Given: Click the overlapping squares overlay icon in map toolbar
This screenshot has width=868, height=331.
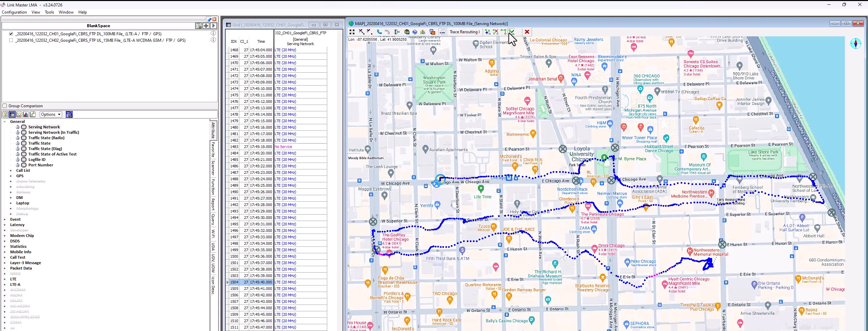Looking at the screenshot, I should (432, 32).
